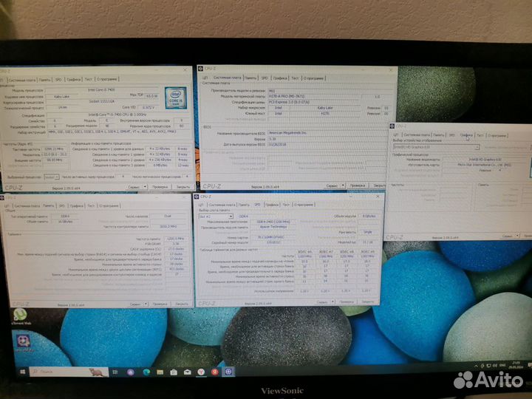Open SPD tab in the mainboard window

pyautogui.click(x=265, y=78)
